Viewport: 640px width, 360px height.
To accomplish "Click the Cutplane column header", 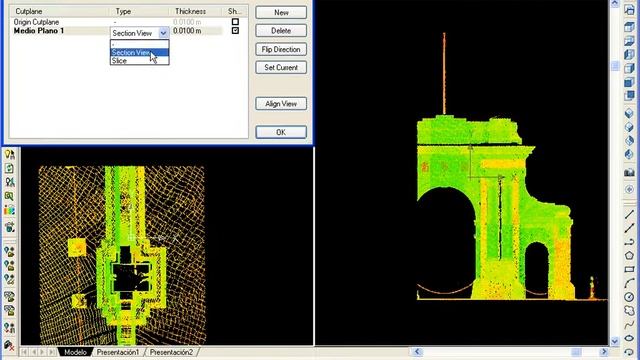I will point(60,11).
